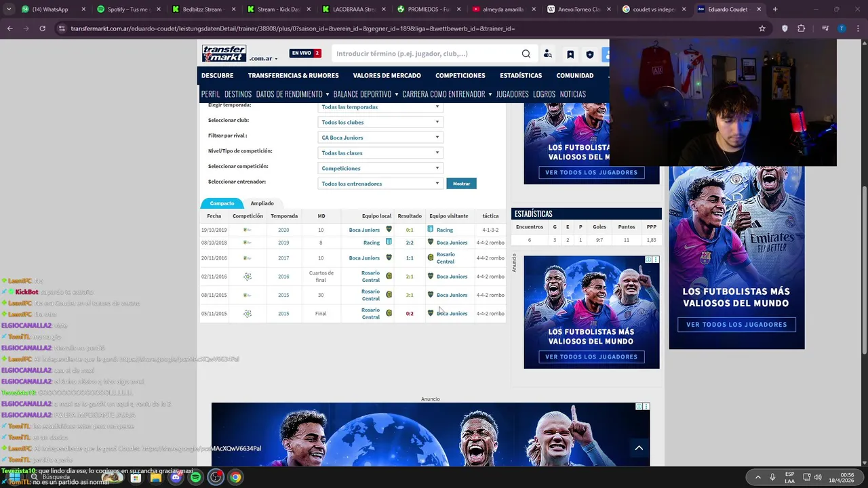Screen dimensions: 868x488
Task: Open the .com.ar region dropdown
Action: 264,59
